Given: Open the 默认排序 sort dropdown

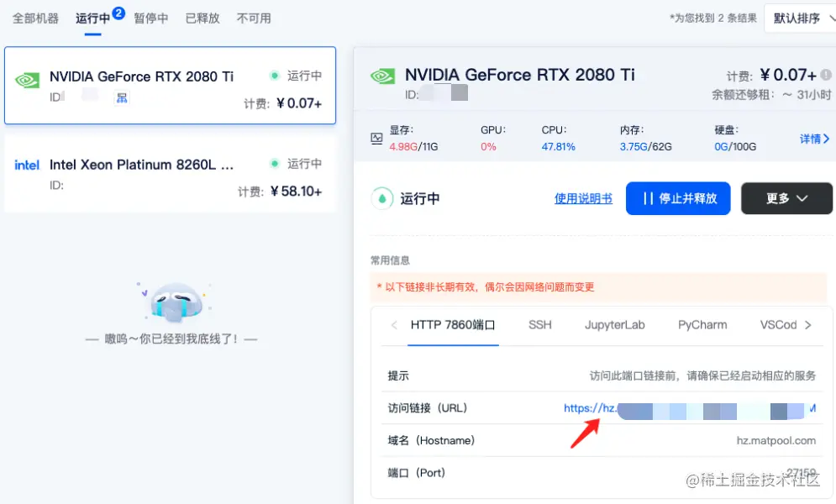Looking at the screenshot, I should click(x=801, y=18).
